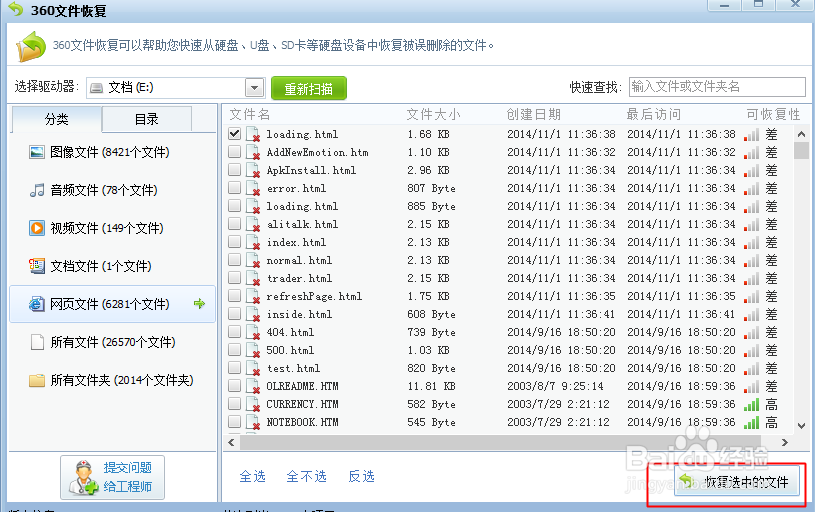Viewport: 815px width, 512px height.
Task: Sort by 文件名 column header
Action: point(250,114)
